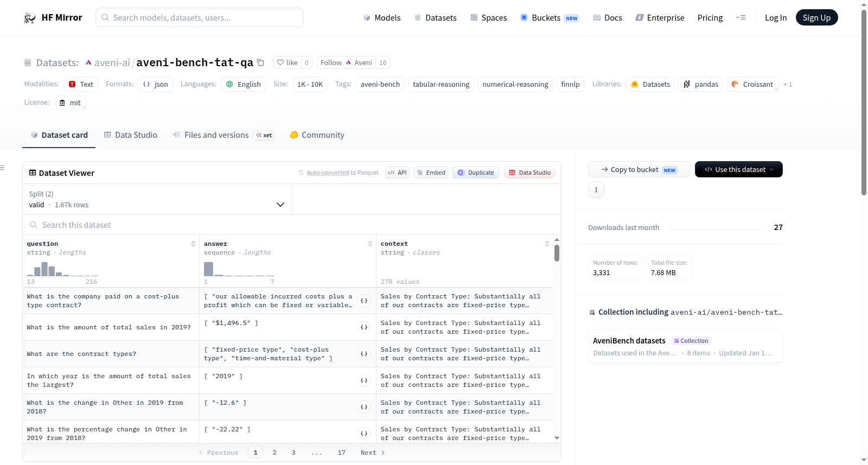Focus the search models, datasets, users field

pyautogui.click(x=200, y=18)
